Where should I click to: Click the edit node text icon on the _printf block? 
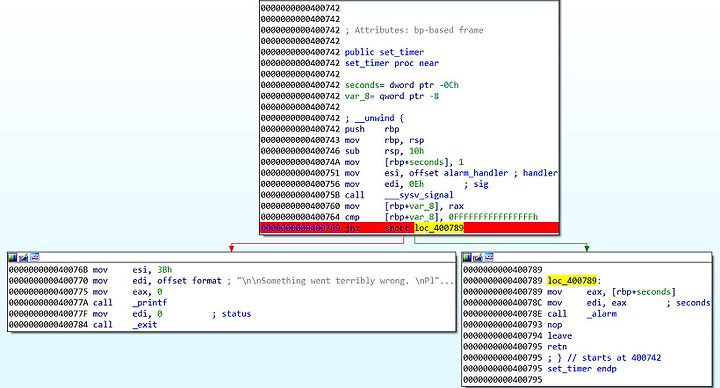pyautogui.click(x=23, y=258)
